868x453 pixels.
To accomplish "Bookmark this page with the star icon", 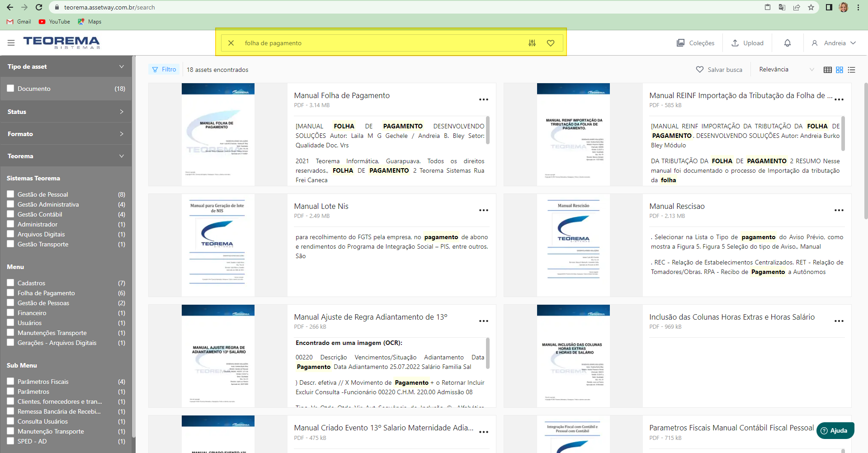I will point(811,7).
